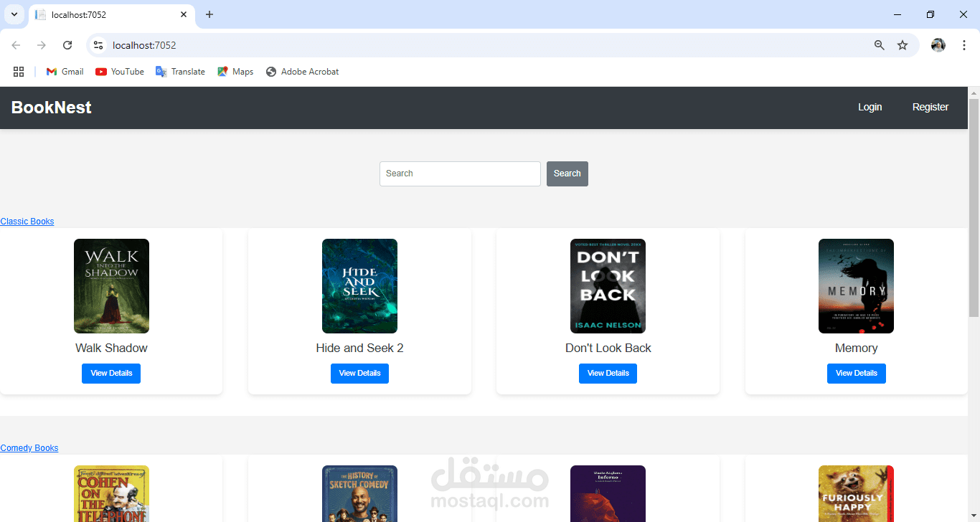Select the Memory book cover
980x522 pixels.
pos(856,286)
